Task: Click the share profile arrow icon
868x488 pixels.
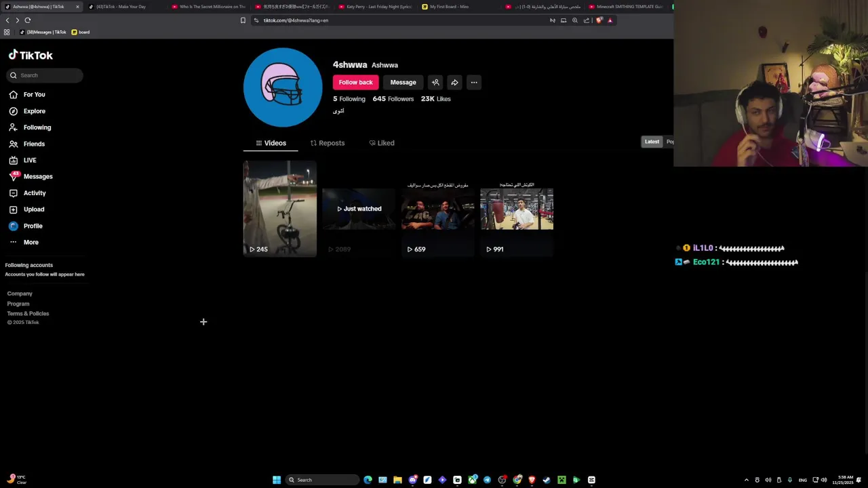Action: click(x=454, y=82)
